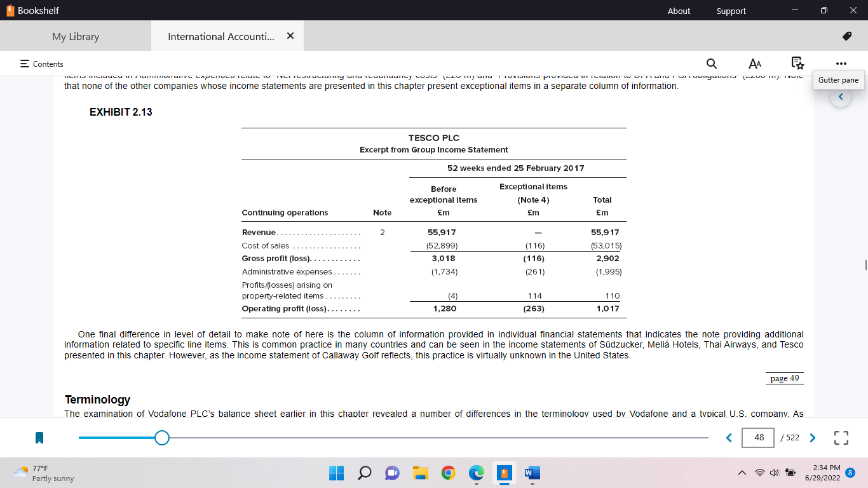Click the Bookshelf app logo
Screen dimensions: 868x488
pyautogui.click(x=10, y=11)
